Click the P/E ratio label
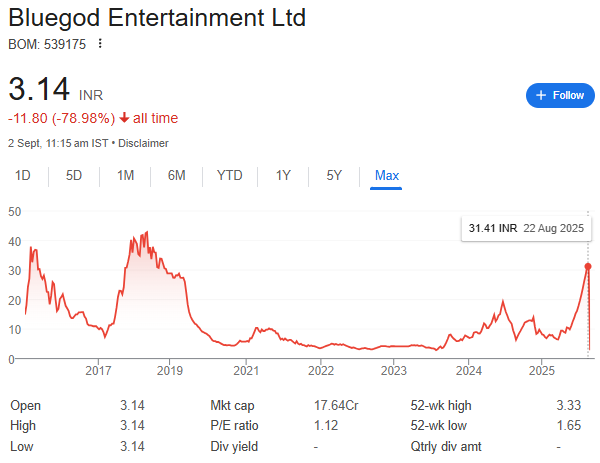The image size is (600, 463). pos(233,425)
